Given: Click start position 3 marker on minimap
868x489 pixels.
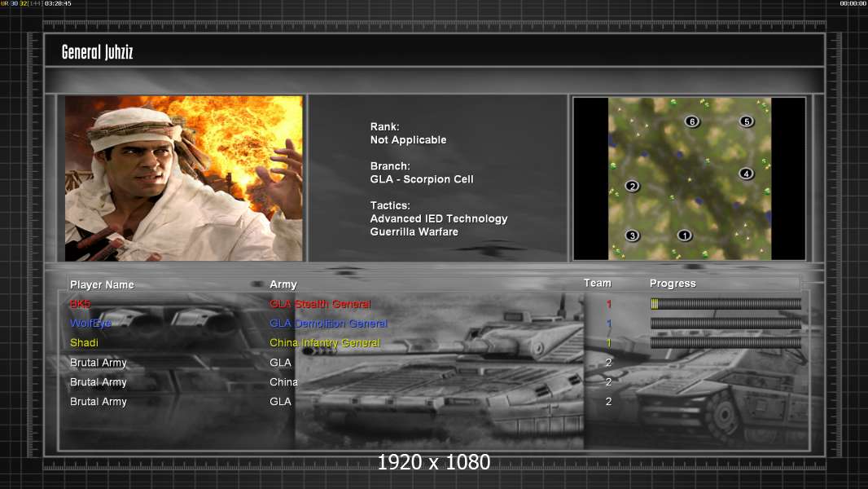Looking at the screenshot, I should tap(632, 236).
